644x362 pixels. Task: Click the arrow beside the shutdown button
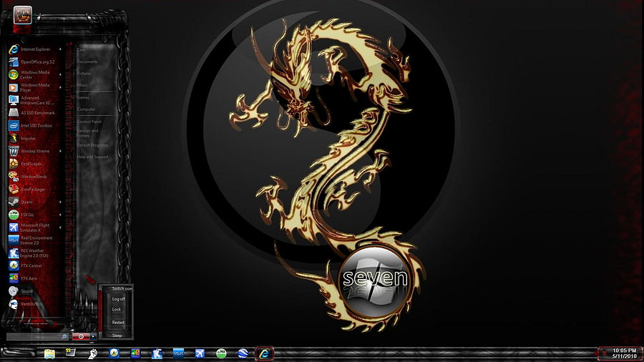pyautogui.click(x=94, y=336)
